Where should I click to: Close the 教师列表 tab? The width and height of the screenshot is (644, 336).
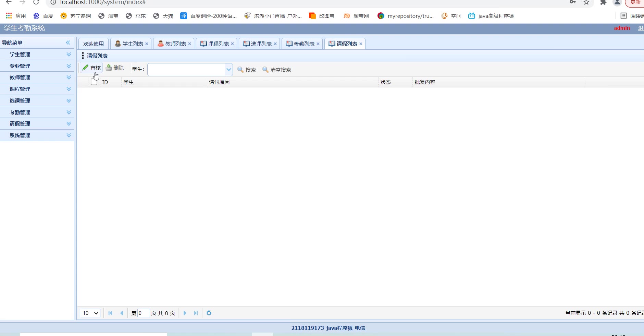click(189, 44)
